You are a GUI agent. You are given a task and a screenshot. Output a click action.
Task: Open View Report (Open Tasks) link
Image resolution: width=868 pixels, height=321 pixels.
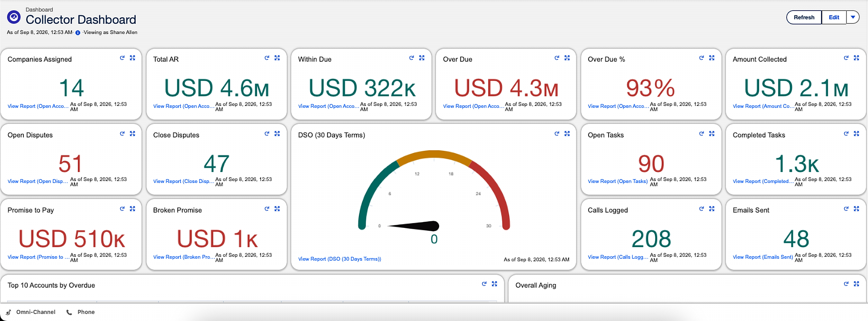pyautogui.click(x=618, y=181)
